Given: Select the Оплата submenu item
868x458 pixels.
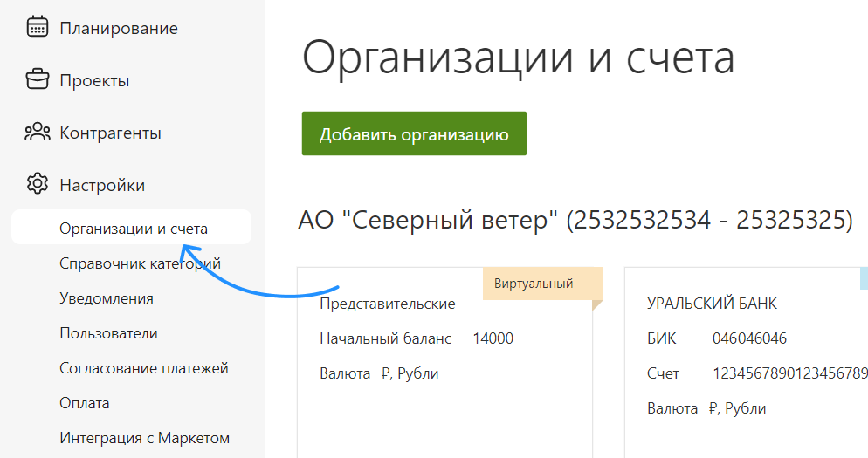Looking at the screenshot, I should 84,403.
